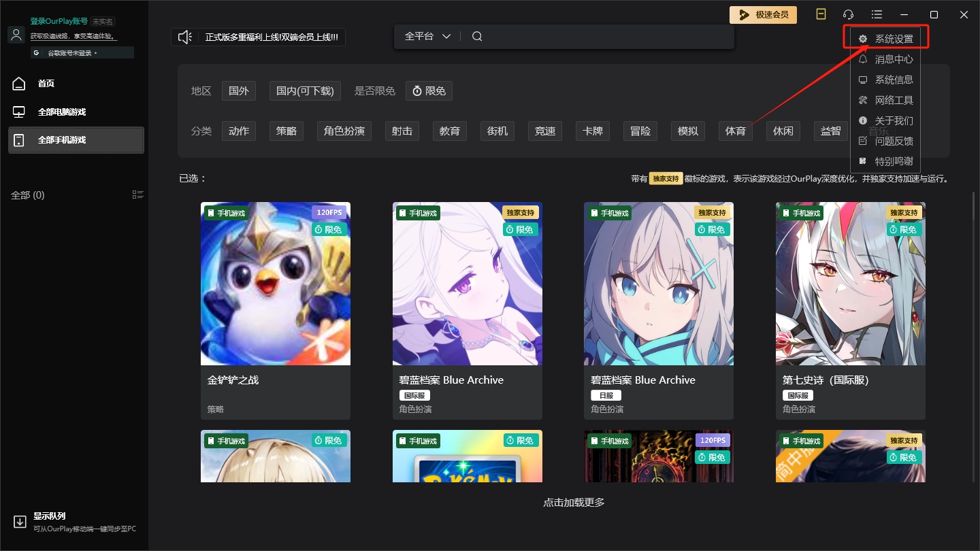Open 消息中心 menu entry
The width and height of the screenshot is (980, 551).
[885, 59]
